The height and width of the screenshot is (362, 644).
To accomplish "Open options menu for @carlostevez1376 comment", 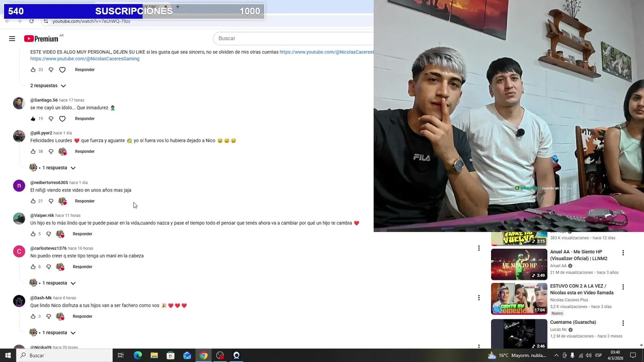I will click(479, 248).
